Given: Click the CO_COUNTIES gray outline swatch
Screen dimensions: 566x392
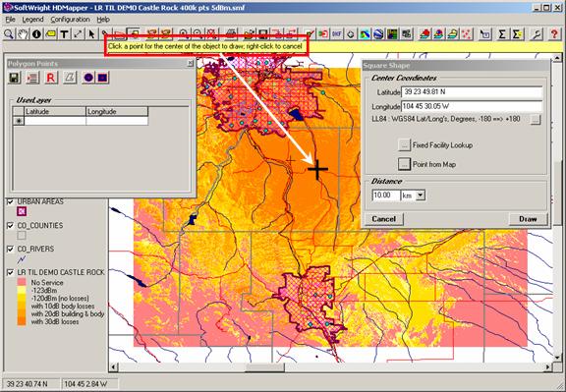Looking at the screenshot, I should pos(22,236).
